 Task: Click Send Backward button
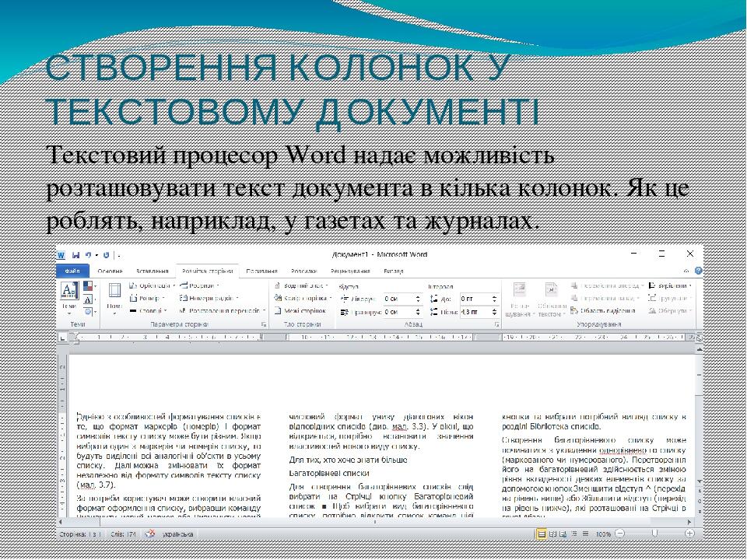[x=606, y=298]
